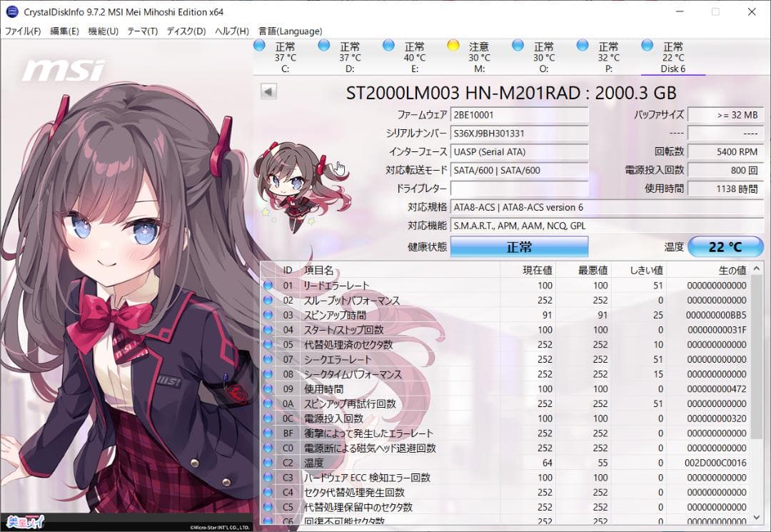Click the transfer mode field SATA/600
771x532 pixels.
coord(519,170)
